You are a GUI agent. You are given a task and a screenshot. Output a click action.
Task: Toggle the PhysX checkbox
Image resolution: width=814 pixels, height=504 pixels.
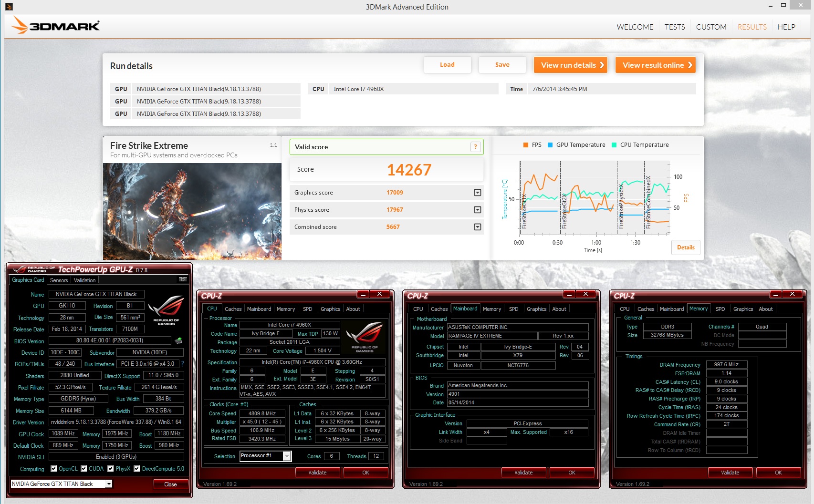pyautogui.click(x=111, y=469)
